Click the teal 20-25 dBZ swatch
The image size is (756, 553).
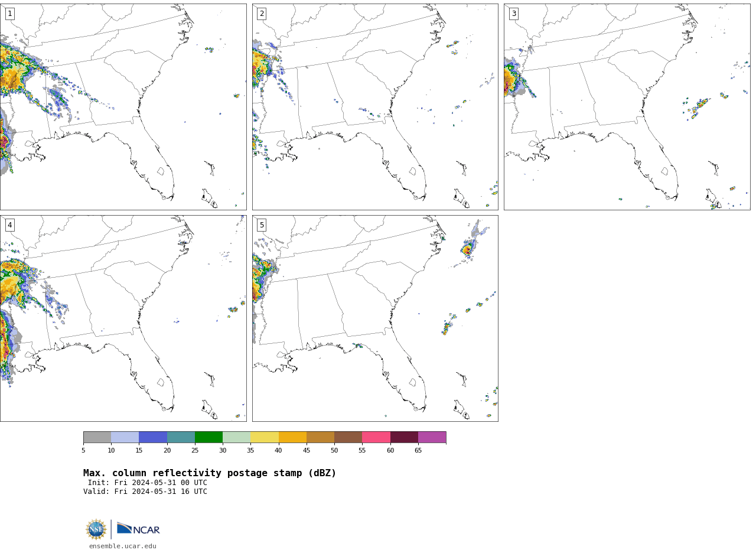coord(181,437)
